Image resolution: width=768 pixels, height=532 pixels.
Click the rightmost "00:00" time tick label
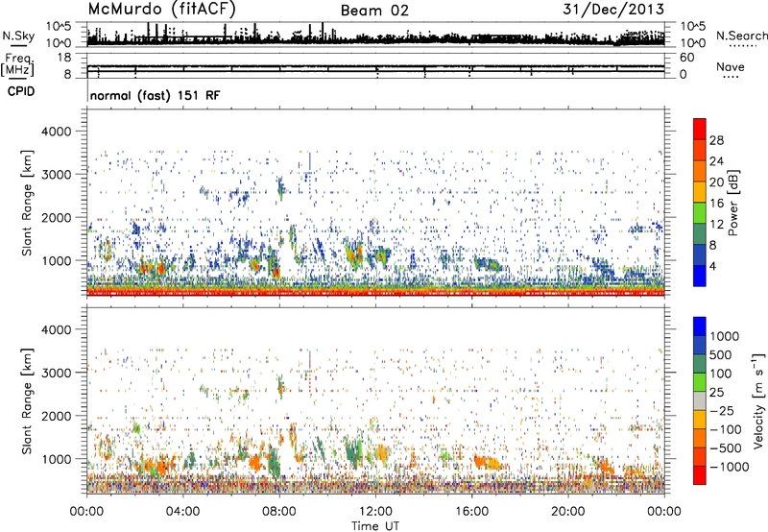pos(664,512)
